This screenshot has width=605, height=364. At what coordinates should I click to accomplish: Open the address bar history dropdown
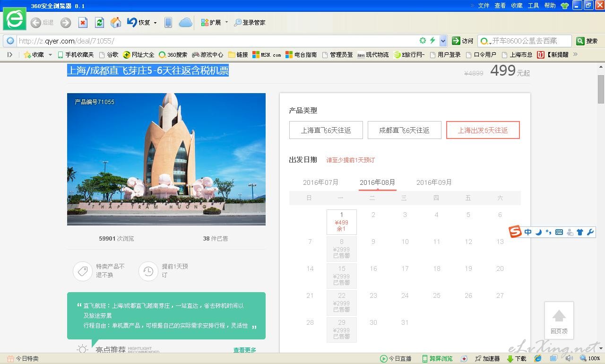pyautogui.click(x=443, y=41)
